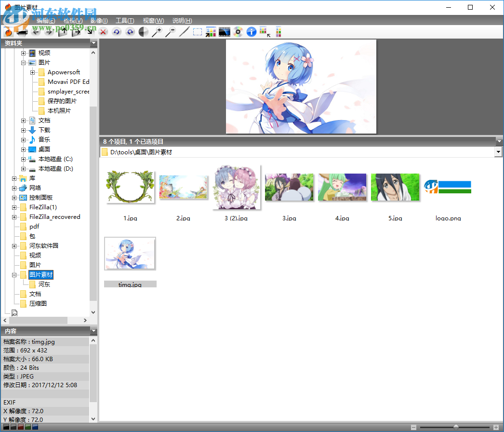This screenshot has width=504, height=432.
Task: Click the zoom out magnifier icon
Action: click(171, 32)
